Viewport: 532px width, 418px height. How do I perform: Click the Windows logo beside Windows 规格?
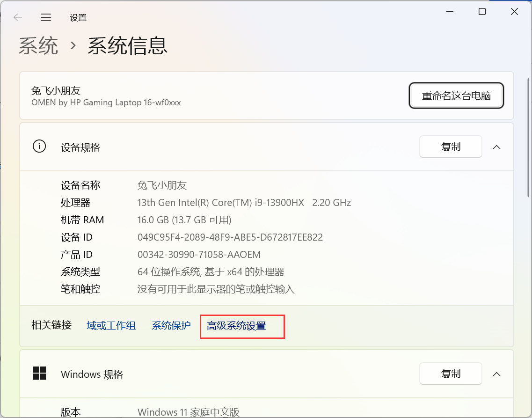[x=39, y=373]
